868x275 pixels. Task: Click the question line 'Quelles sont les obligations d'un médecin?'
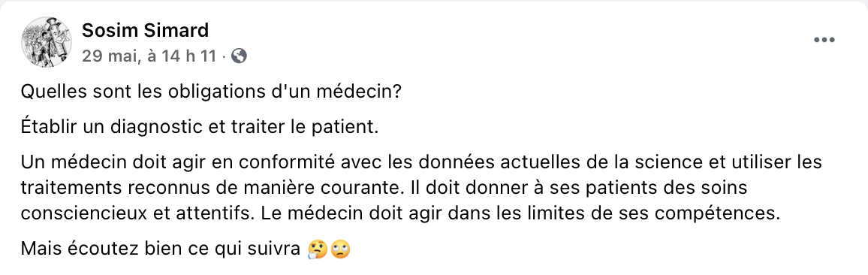click(210, 92)
